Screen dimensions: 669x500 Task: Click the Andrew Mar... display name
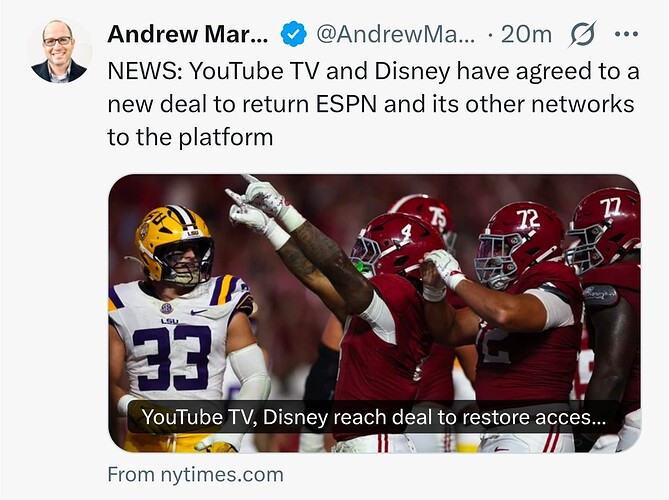(x=188, y=35)
